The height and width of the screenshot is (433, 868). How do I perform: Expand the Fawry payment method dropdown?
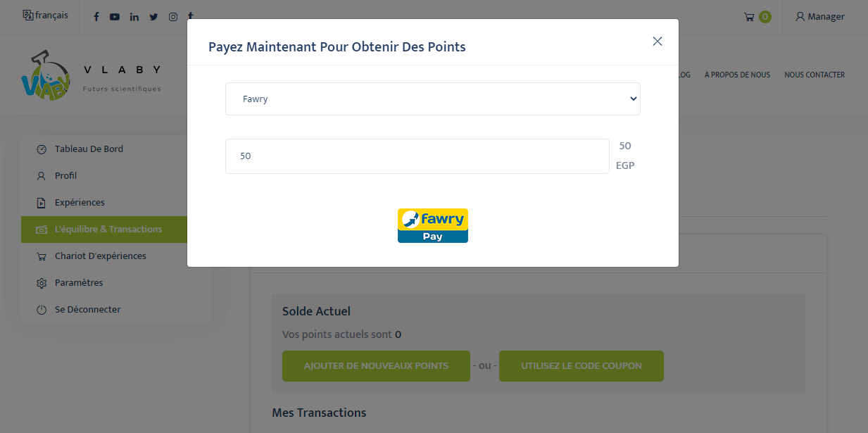pos(433,99)
